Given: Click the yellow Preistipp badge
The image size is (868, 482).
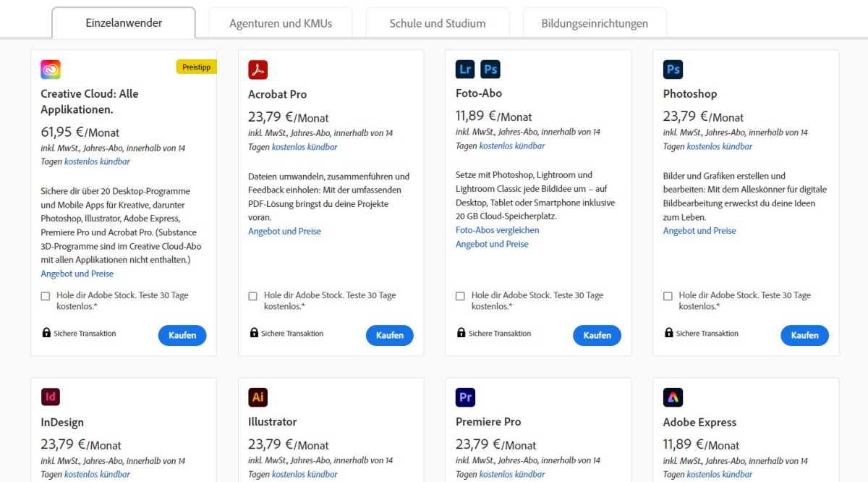Looking at the screenshot, I should (196, 67).
